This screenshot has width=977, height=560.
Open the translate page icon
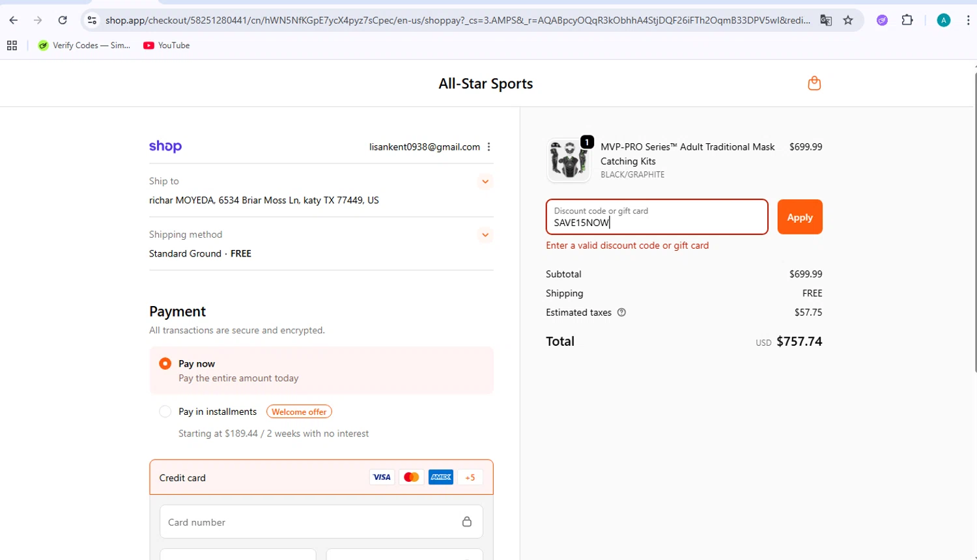pyautogui.click(x=826, y=20)
